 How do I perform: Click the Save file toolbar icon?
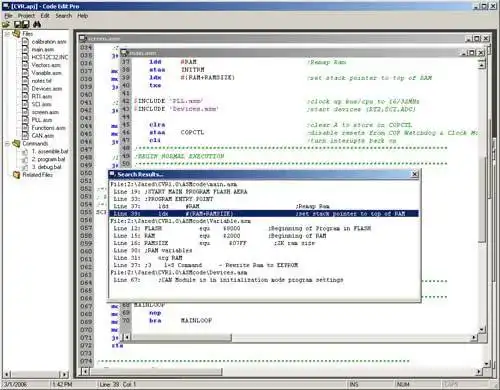(x=17, y=24)
